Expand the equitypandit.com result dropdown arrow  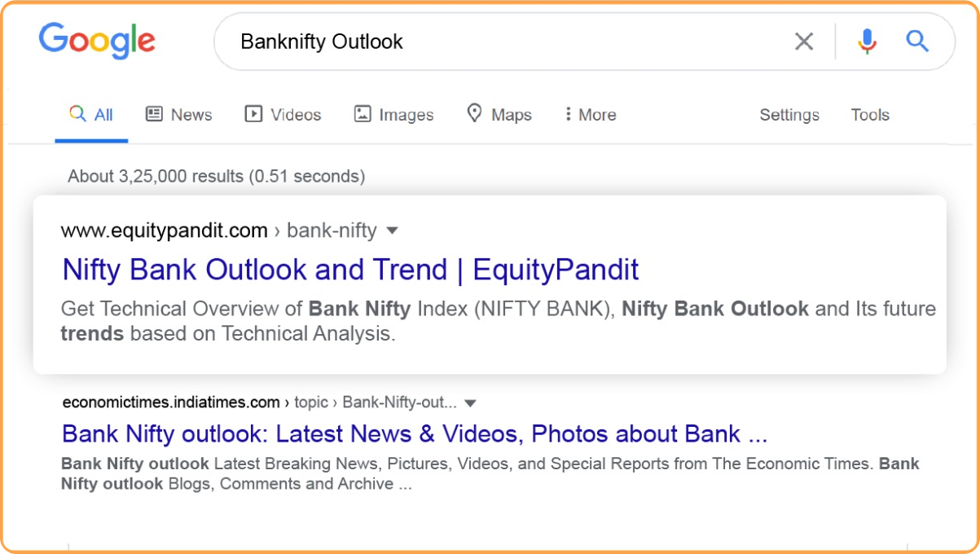(x=392, y=231)
